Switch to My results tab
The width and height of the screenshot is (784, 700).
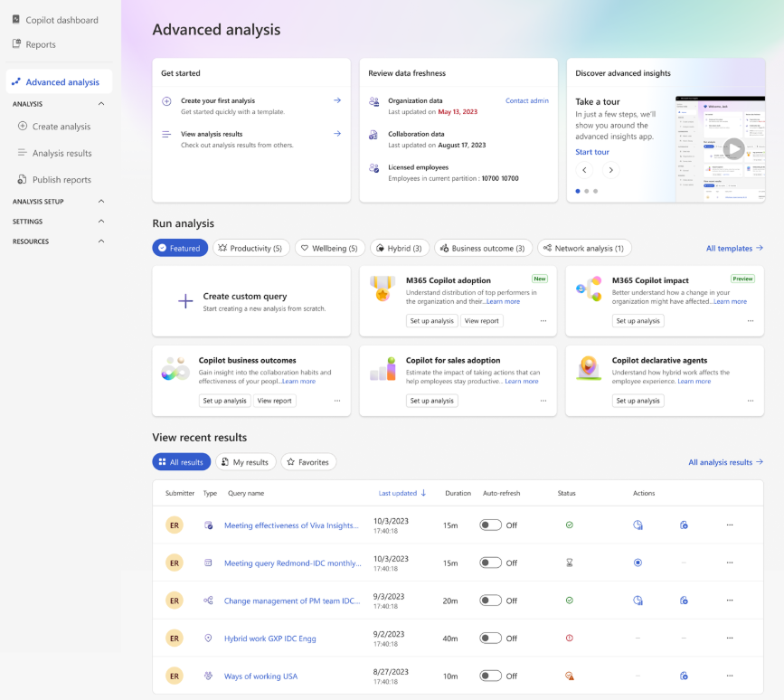click(245, 462)
